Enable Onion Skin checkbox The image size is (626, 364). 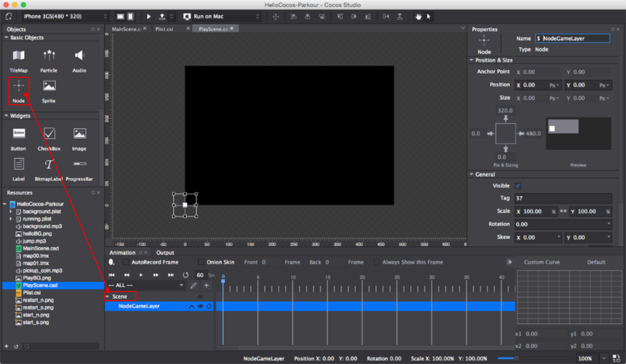pyautogui.click(x=201, y=262)
